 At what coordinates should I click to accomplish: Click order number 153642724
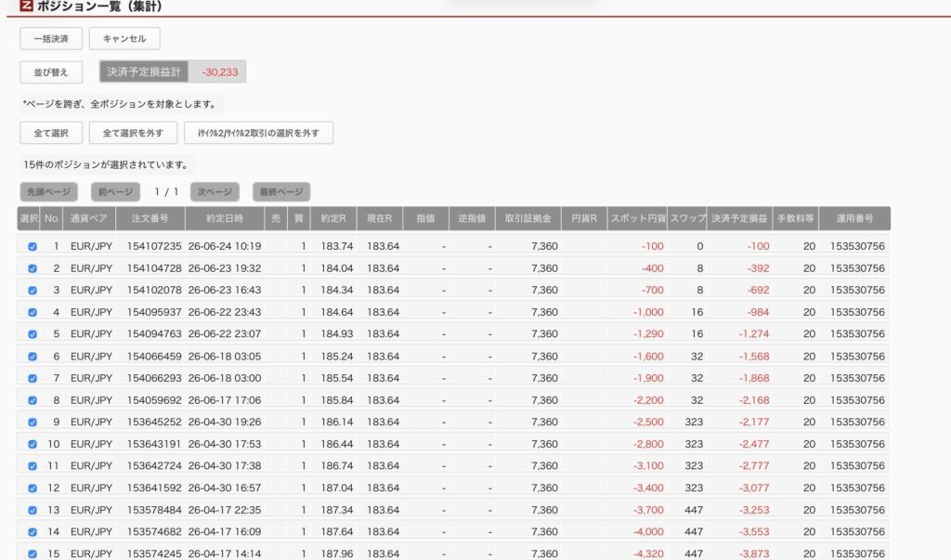point(154,466)
